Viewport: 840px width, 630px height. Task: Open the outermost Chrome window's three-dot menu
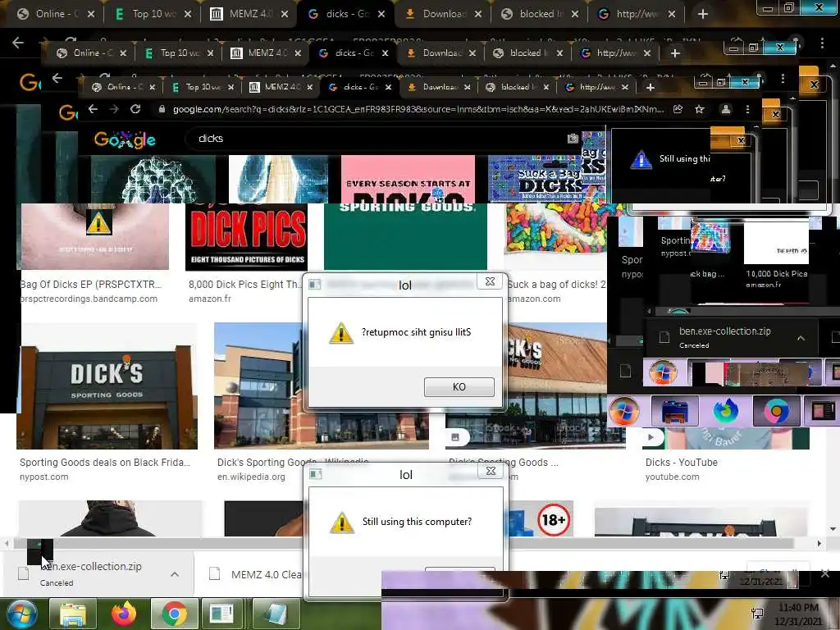click(822, 43)
